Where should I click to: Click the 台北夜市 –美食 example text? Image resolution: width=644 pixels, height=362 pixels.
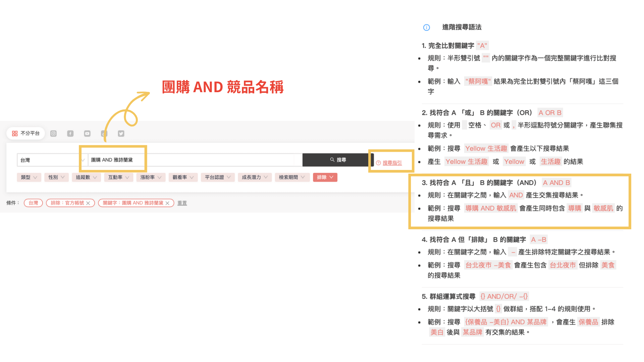488,265
